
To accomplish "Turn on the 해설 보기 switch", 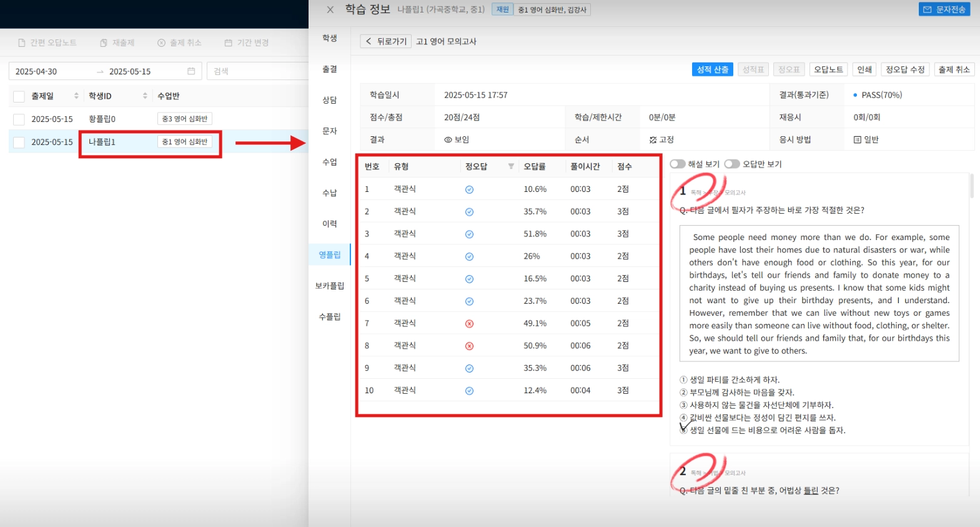I will click(678, 164).
